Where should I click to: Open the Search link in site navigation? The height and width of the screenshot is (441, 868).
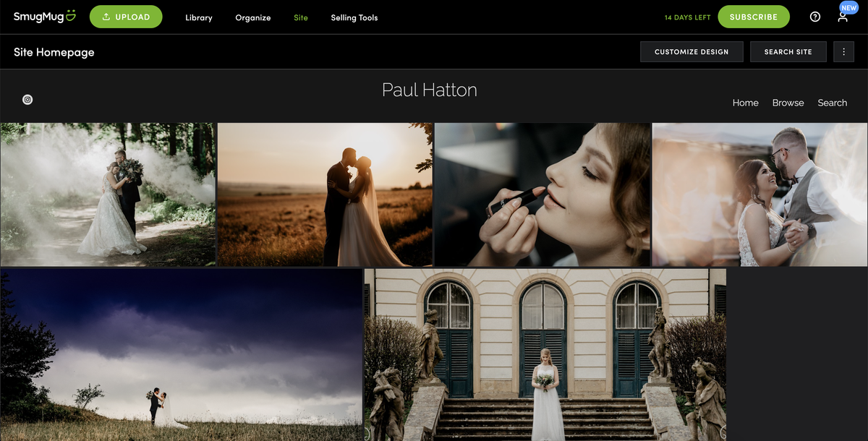click(832, 103)
